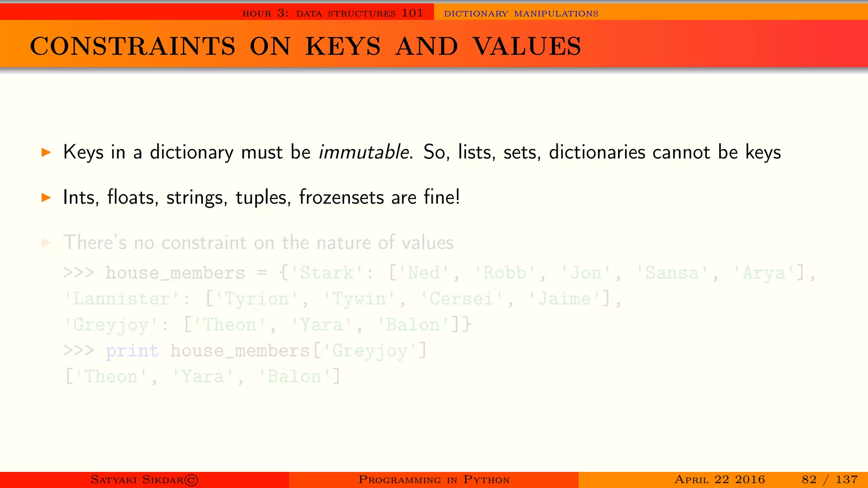Open the 'Hour 3: Data Structures 101' section link
868x488 pixels.
[333, 13]
